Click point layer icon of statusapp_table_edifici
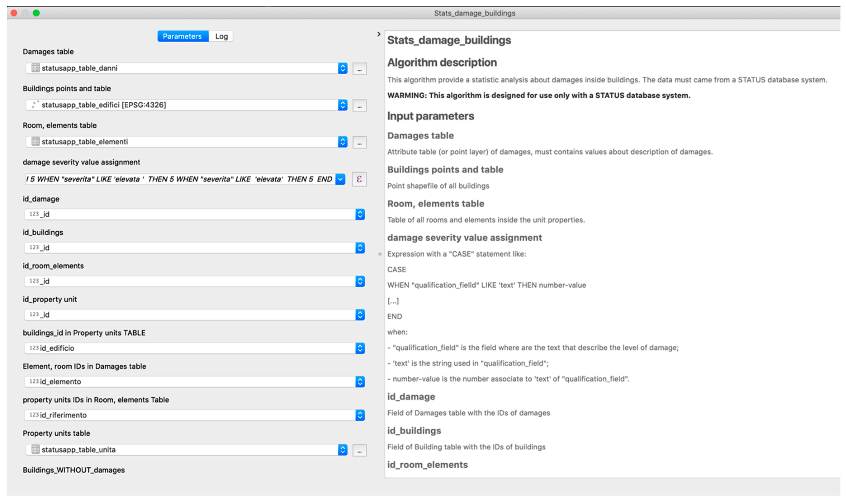The height and width of the screenshot is (504, 846). tap(35, 105)
